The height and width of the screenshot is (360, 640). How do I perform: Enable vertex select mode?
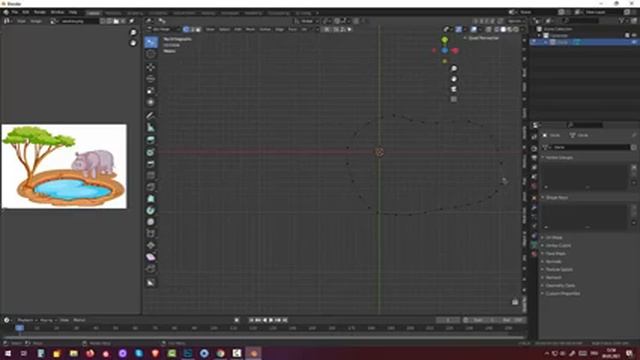click(x=186, y=29)
